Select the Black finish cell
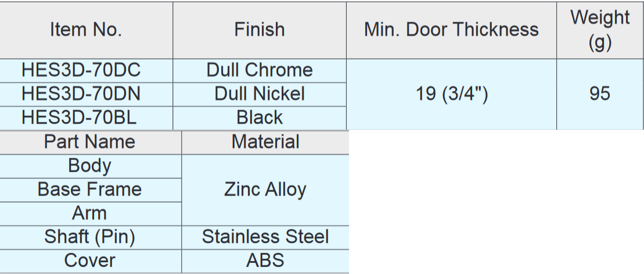The image size is (644, 274). (260, 118)
